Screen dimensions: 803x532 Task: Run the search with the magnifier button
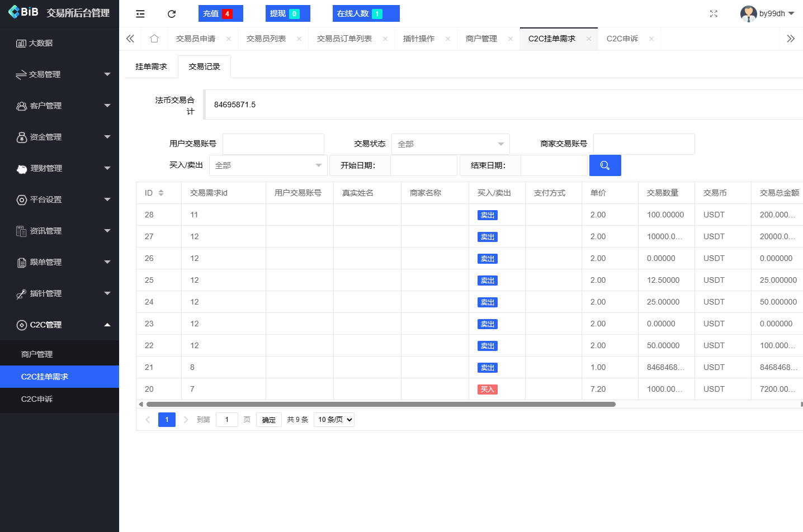click(x=605, y=165)
